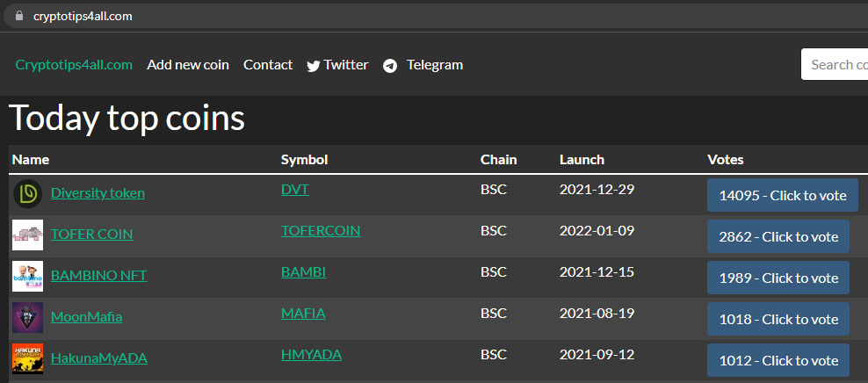Viewport: 868px width, 383px height.
Task: Select the cryptotips4all.com address bar URL
Action: point(83,16)
